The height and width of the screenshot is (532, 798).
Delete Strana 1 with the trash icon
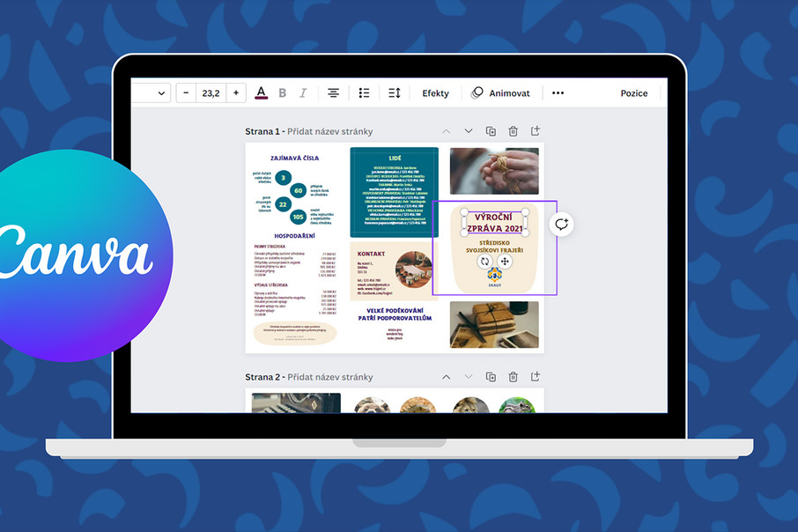click(x=513, y=131)
